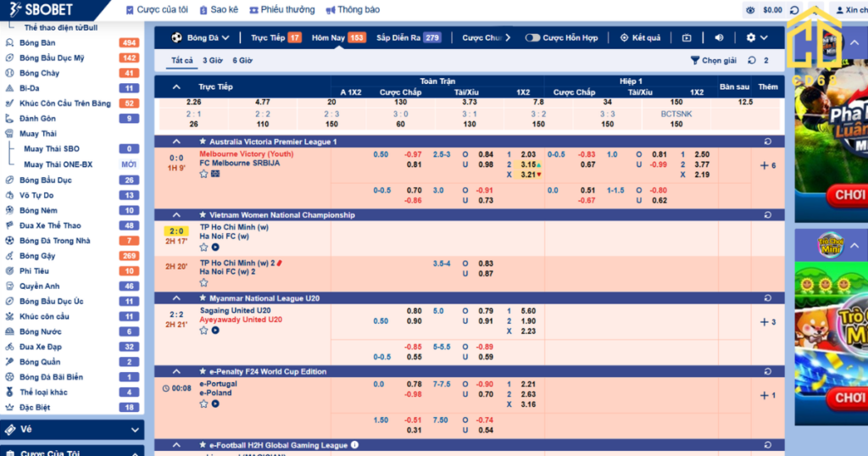Select 3 Giờ time filter

pos(213,60)
